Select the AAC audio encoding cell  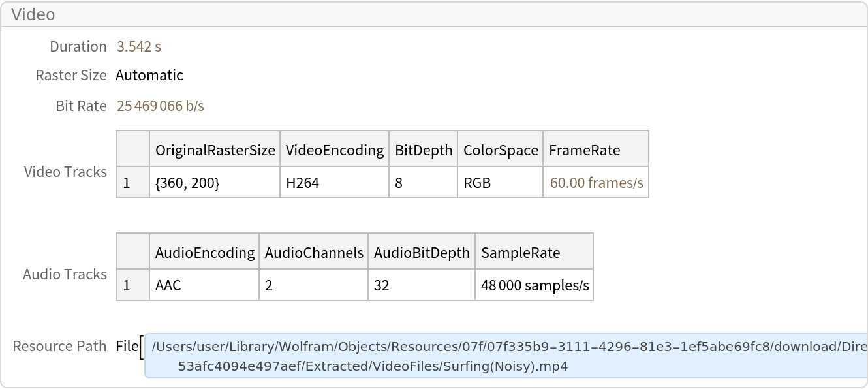pyautogui.click(x=168, y=286)
